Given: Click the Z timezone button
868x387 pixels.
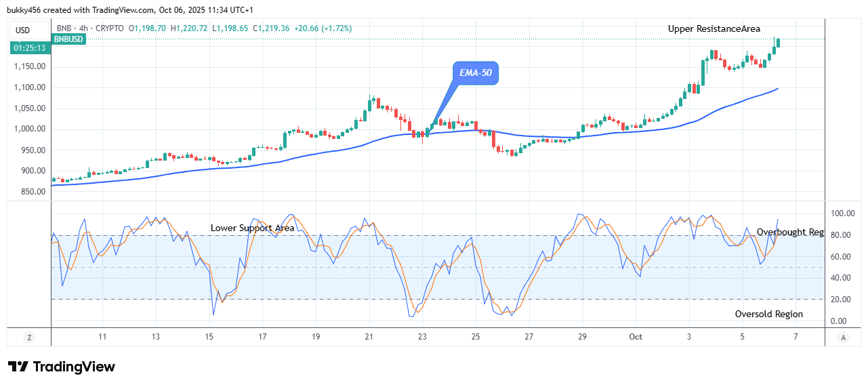Looking at the screenshot, I should tap(29, 337).
